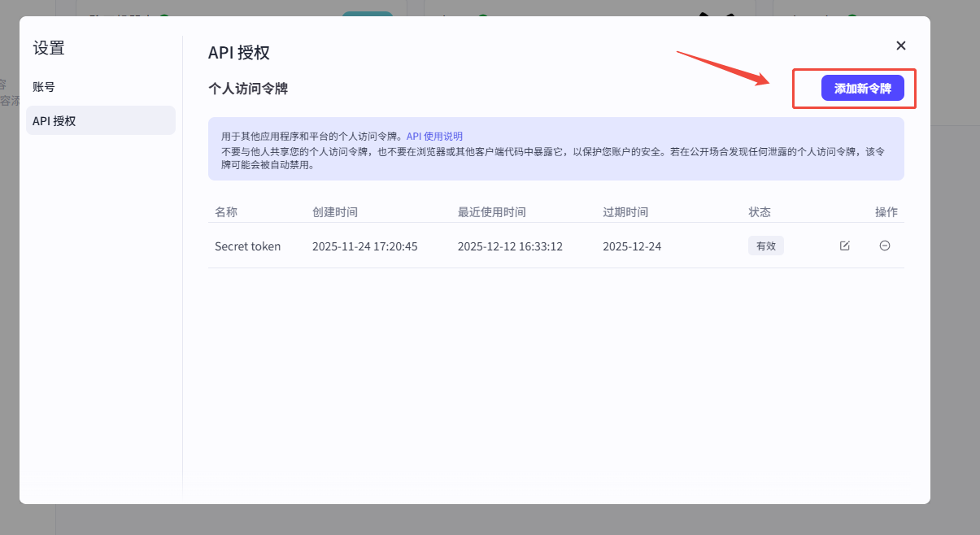Image resolution: width=980 pixels, height=535 pixels.
Task: Click the revoke icon for Secret token
Action: coord(885,246)
